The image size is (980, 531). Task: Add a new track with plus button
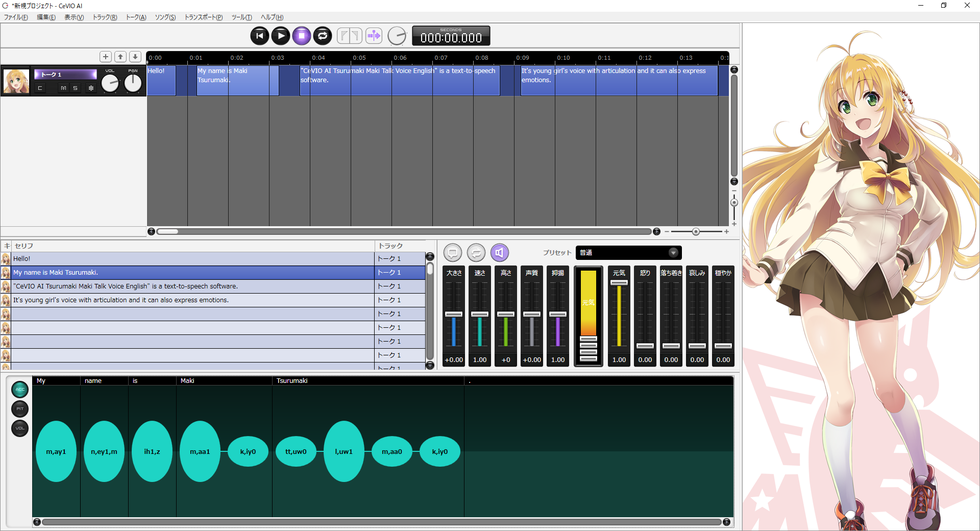coord(106,57)
